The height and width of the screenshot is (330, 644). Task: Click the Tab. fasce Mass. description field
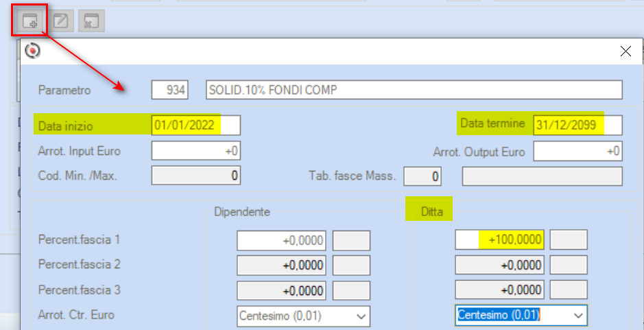[542, 176]
